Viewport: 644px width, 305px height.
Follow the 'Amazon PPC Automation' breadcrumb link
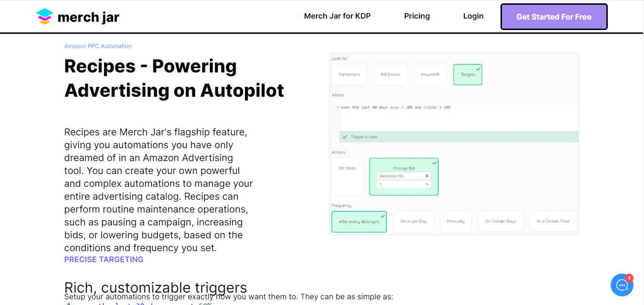[x=98, y=46]
